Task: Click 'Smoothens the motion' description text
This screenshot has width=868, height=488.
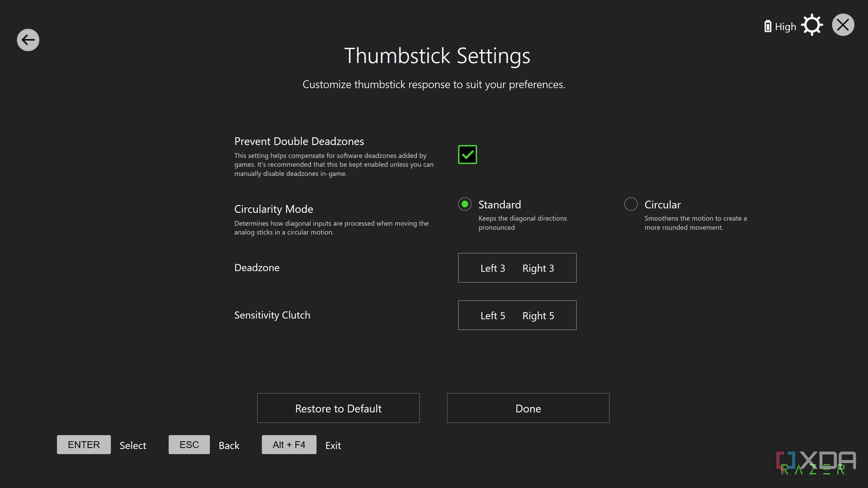Action: (x=695, y=223)
